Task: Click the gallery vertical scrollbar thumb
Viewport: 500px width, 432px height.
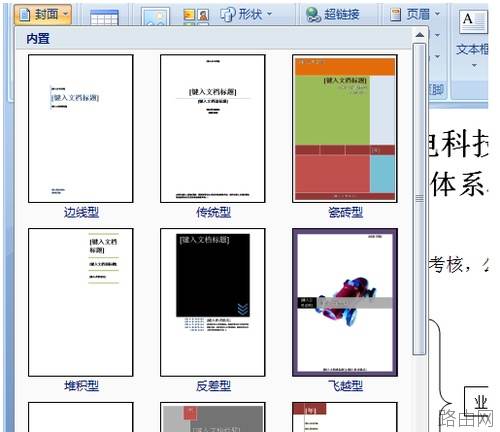Action: [x=420, y=199]
